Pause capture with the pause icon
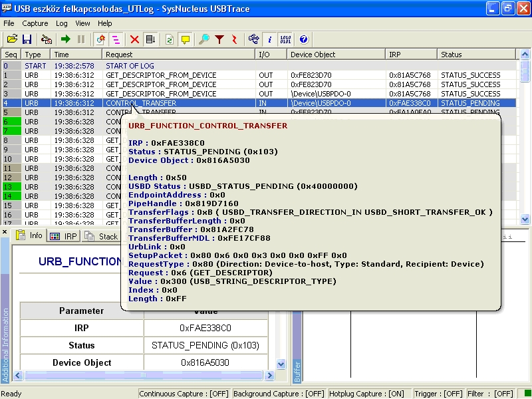The width and height of the screenshot is (532, 399). click(x=81, y=39)
